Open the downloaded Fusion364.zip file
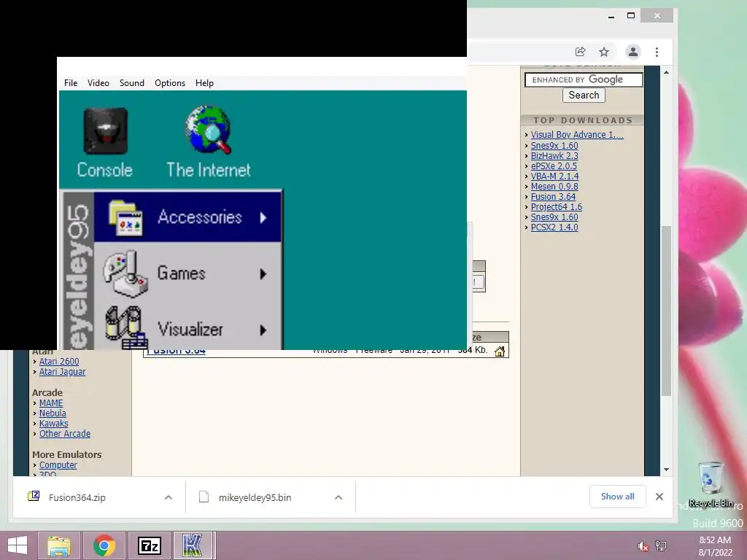 (77, 497)
